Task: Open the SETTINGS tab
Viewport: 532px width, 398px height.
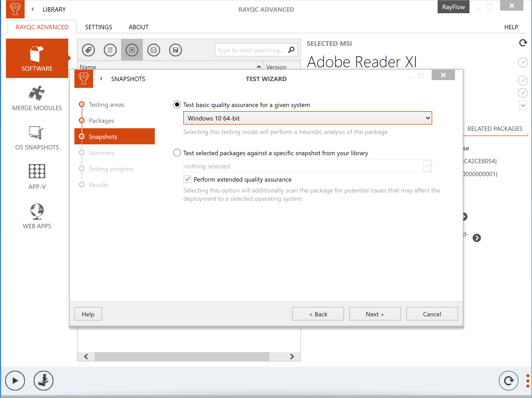Action: click(x=99, y=27)
